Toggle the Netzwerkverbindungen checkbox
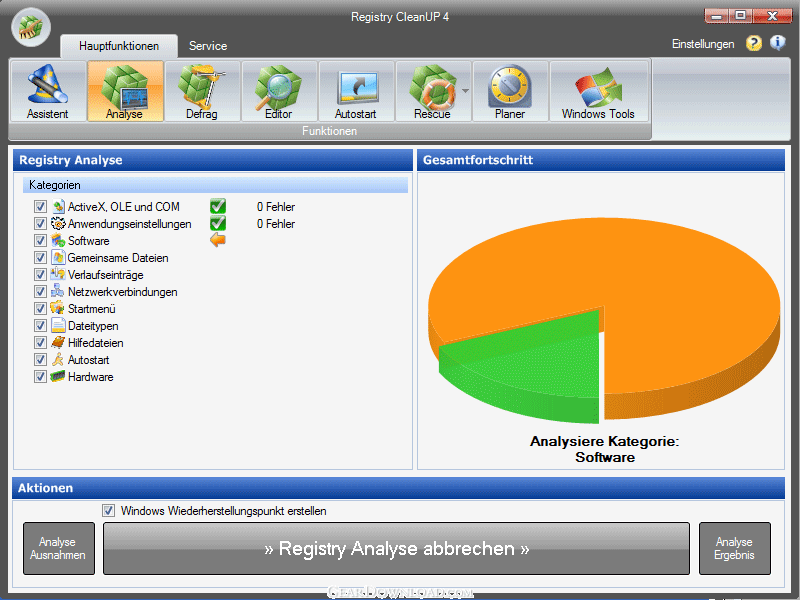 tap(40, 291)
